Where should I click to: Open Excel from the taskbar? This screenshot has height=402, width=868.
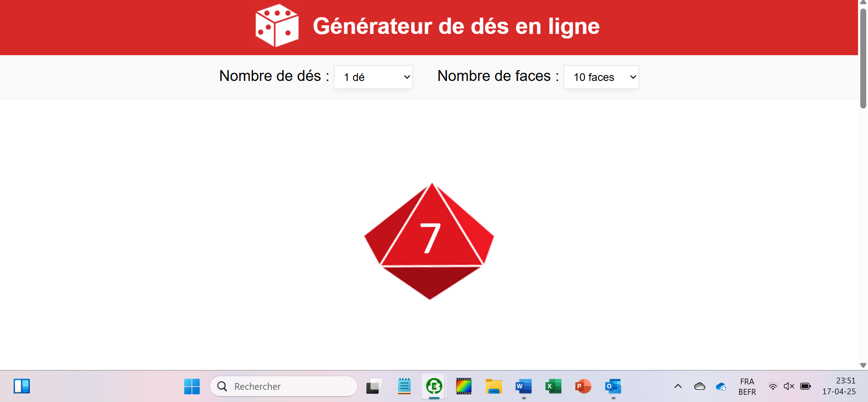pos(553,386)
